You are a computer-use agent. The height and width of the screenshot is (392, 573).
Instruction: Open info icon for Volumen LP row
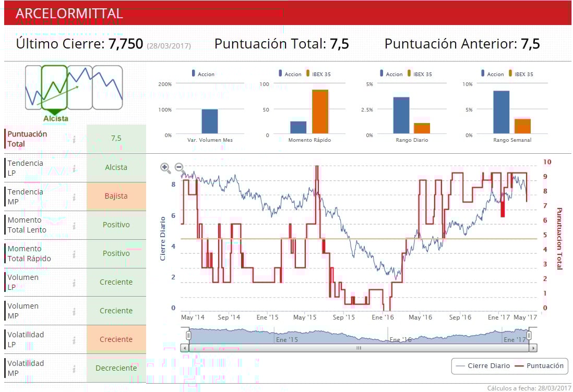pyautogui.click(x=74, y=283)
